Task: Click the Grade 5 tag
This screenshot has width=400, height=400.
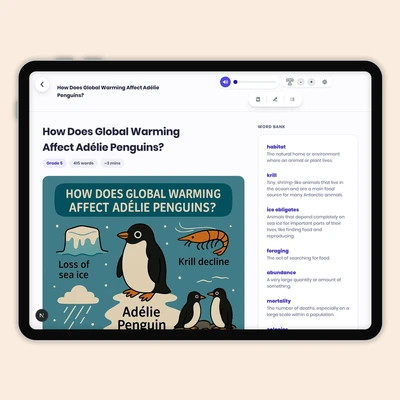Action: click(x=54, y=163)
